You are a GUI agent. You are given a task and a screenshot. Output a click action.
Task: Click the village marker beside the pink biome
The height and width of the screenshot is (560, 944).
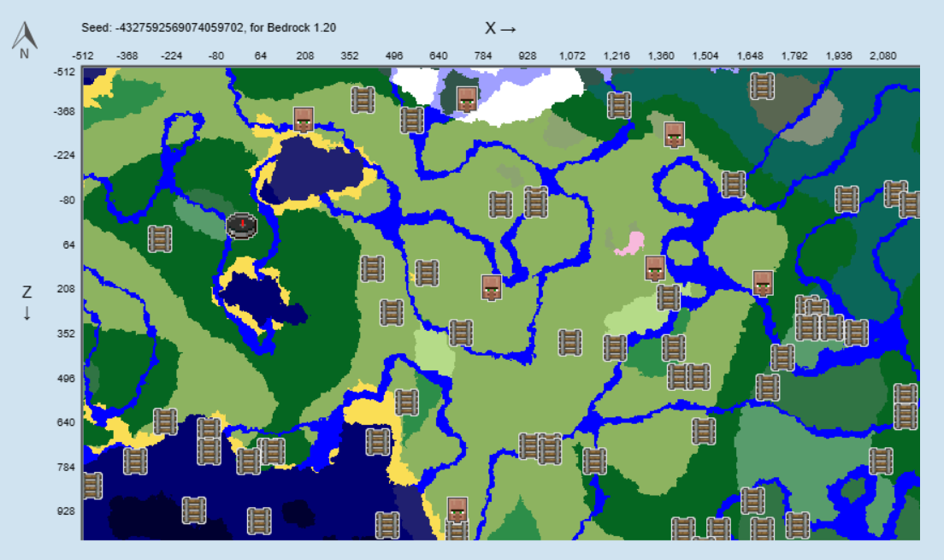(x=654, y=268)
